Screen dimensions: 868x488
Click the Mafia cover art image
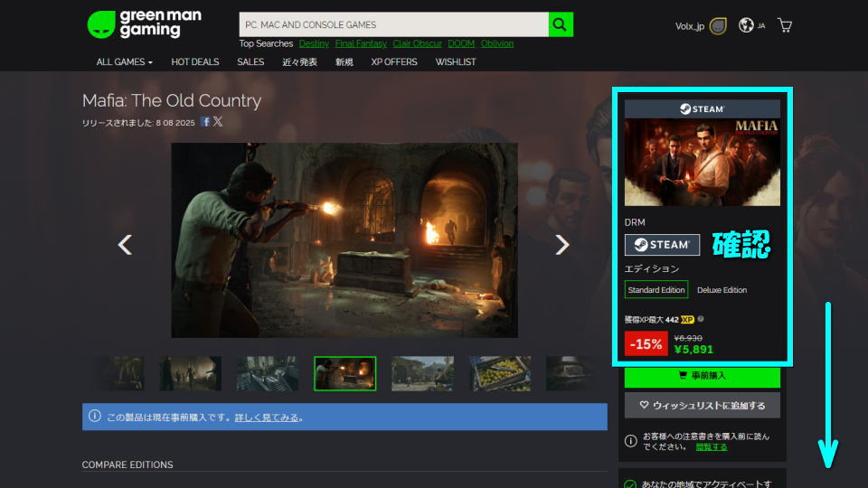click(702, 162)
